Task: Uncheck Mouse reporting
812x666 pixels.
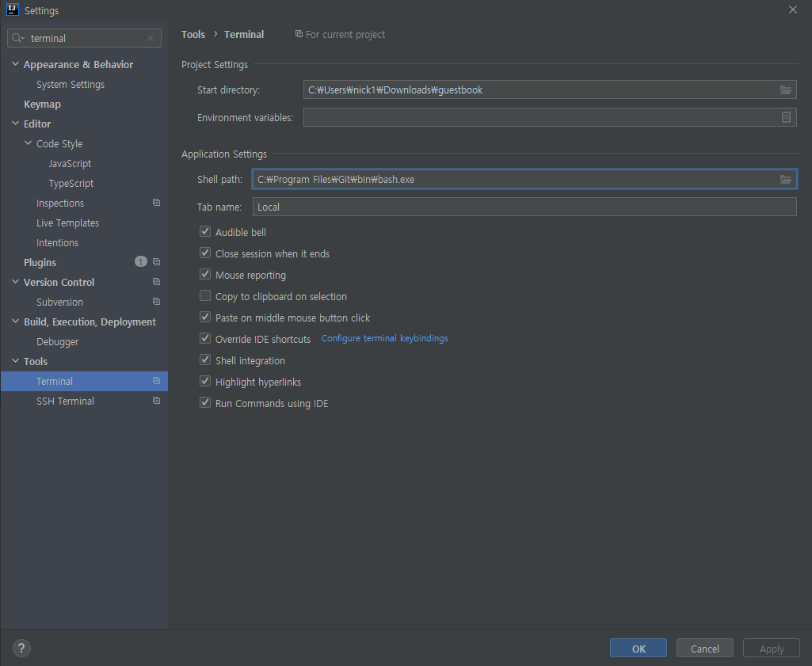Action: coord(205,275)
